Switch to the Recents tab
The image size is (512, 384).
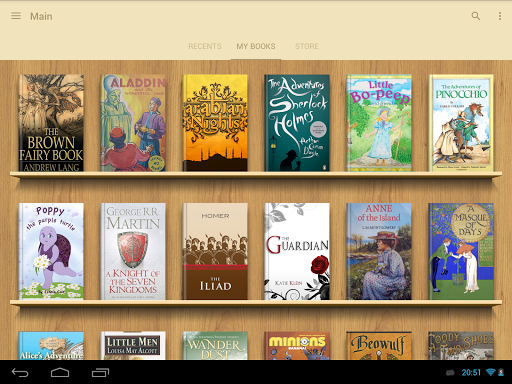pos(205,46)
